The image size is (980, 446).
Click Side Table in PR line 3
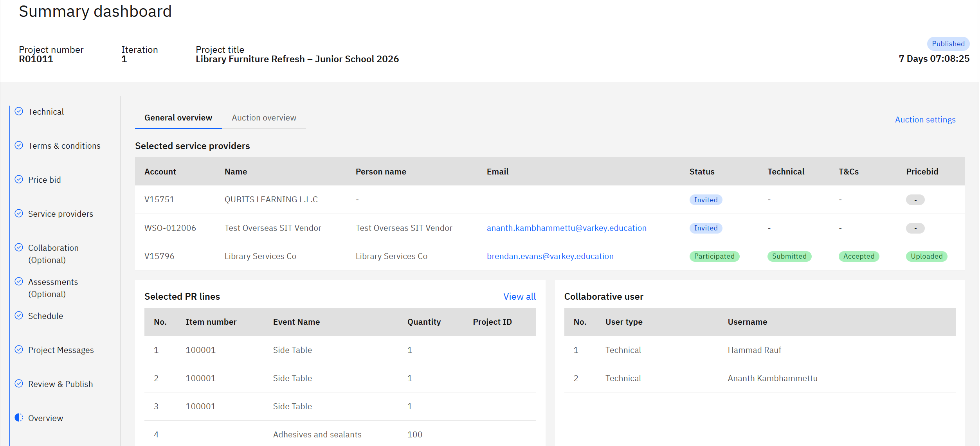click(292, 406)
